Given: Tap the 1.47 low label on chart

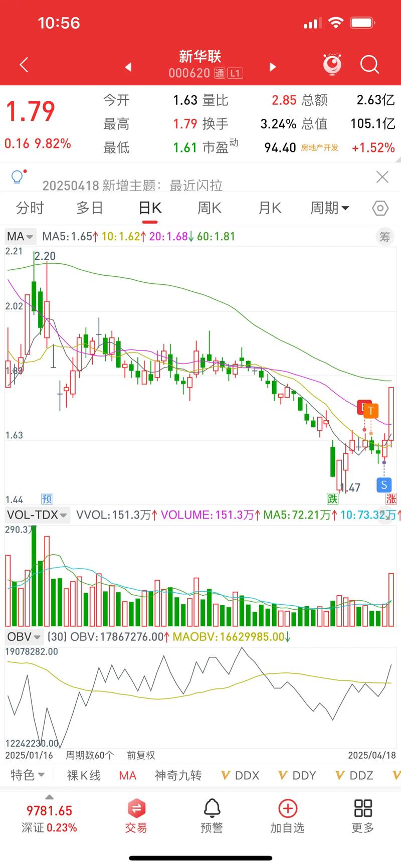Looking at the screenshot, I should pyautogui.click(x=350, y=487).
